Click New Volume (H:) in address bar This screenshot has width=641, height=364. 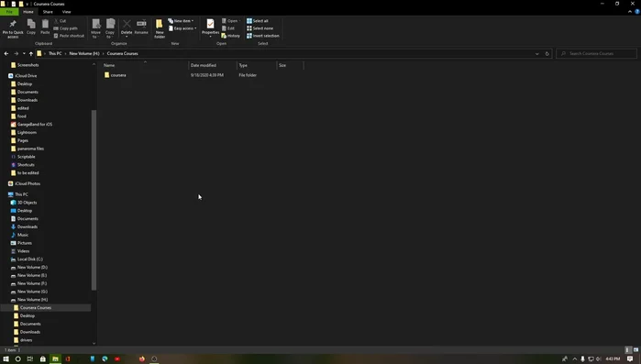pos(84,53)
